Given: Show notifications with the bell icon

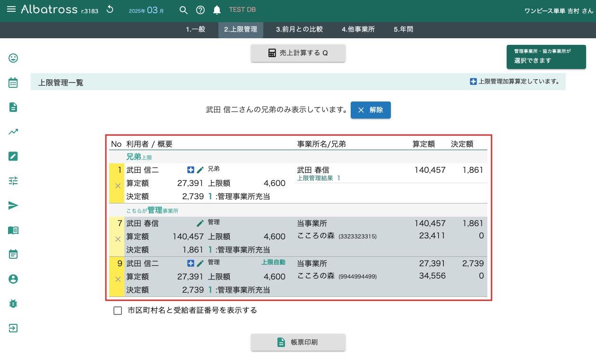Looking at the screenshot, I should pyautogui.click(x=217, y=10).
